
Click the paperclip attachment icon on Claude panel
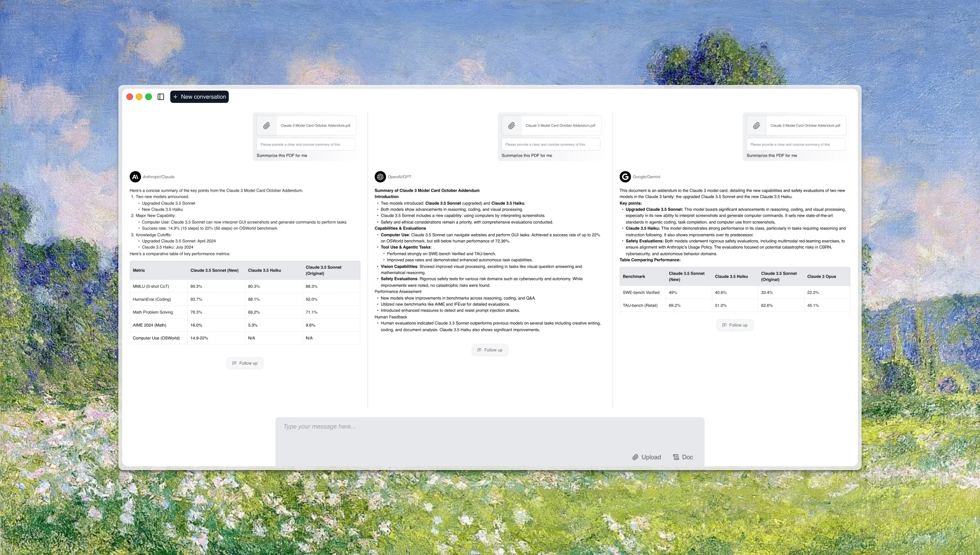point(267,125)
